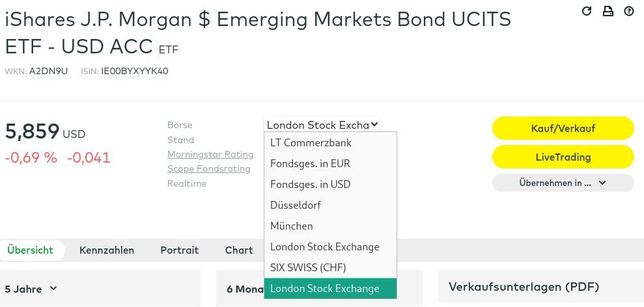The height and width of the screenshot is (307, 644).
Task: Go to the Chart tab
Action: click(239, 250)
